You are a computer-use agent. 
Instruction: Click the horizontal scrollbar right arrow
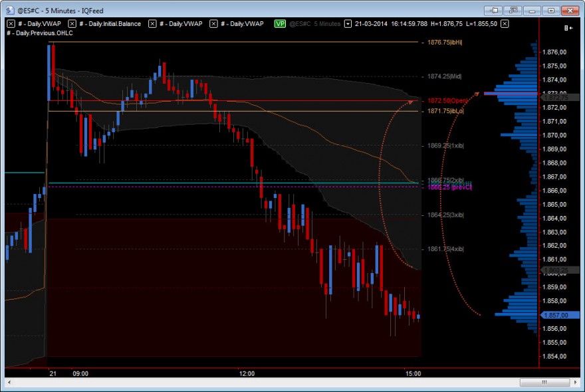[576, 382]
